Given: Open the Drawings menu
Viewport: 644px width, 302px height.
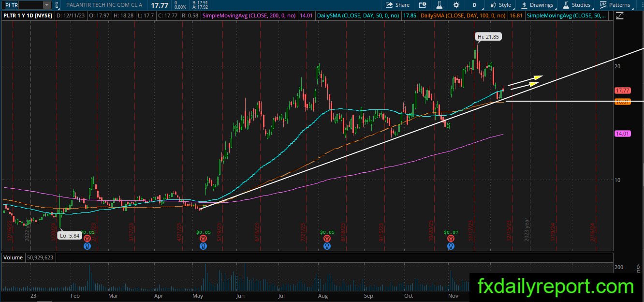Looking at the screenshot, I should click(537, 5).
